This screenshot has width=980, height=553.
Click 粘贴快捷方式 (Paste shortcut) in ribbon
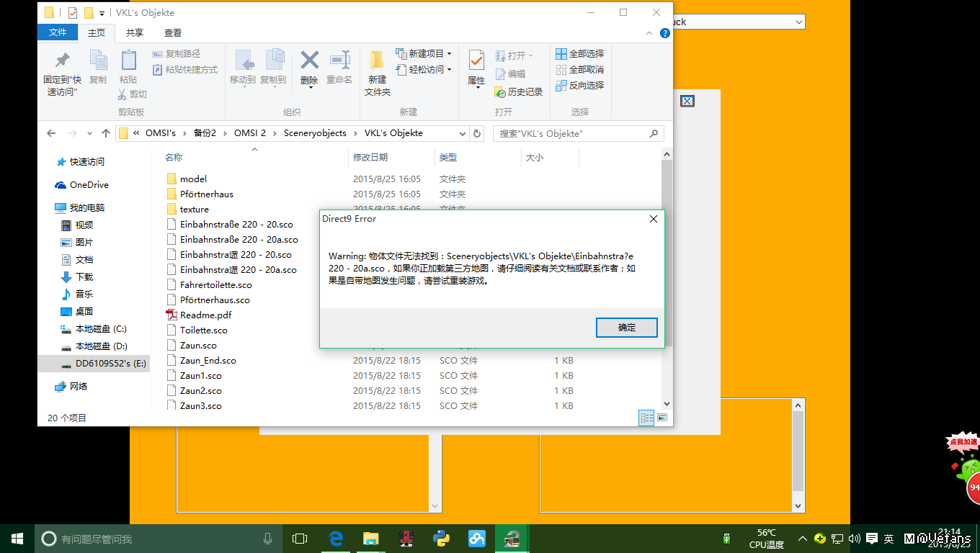pyautogui.click(x=185, y=70)
